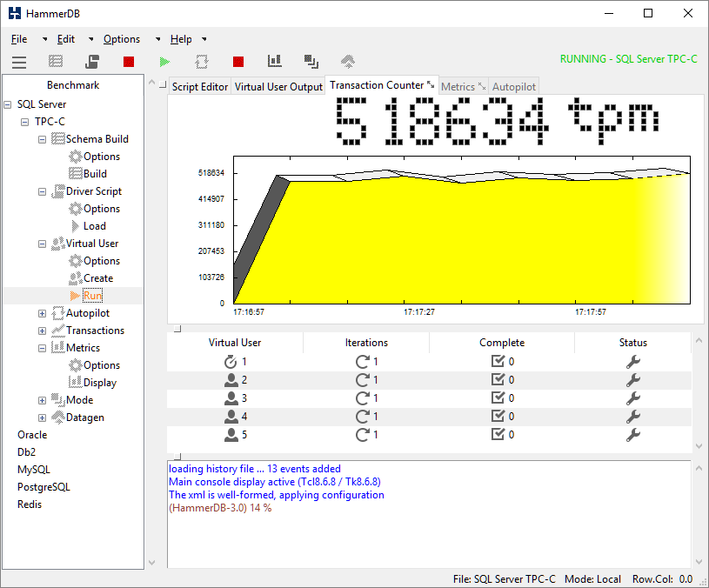The height and width of the screenshot is (588, 709).
Task: Select virtual user 2 person icon
Action: pyautogui.click(x=231, y=380)
